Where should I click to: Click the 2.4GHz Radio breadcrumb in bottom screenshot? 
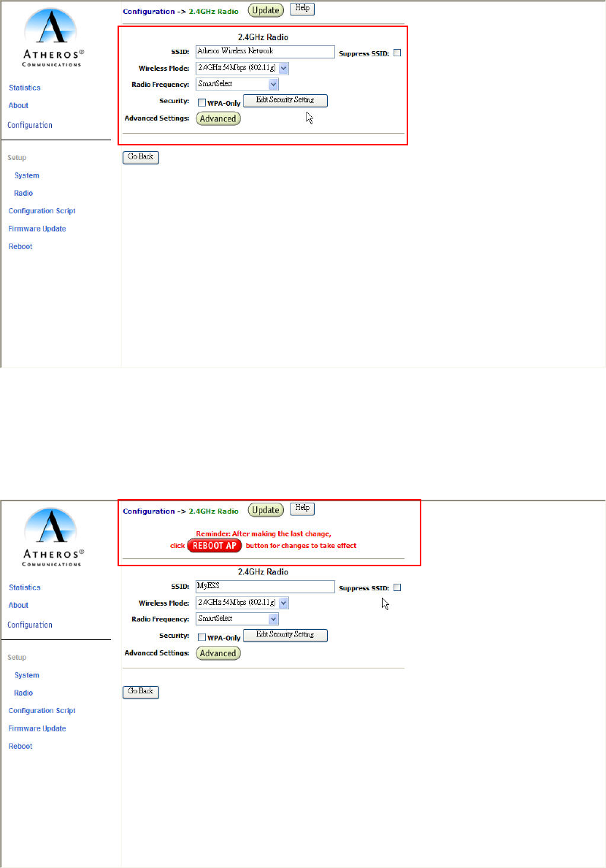[x=214, y=511]
